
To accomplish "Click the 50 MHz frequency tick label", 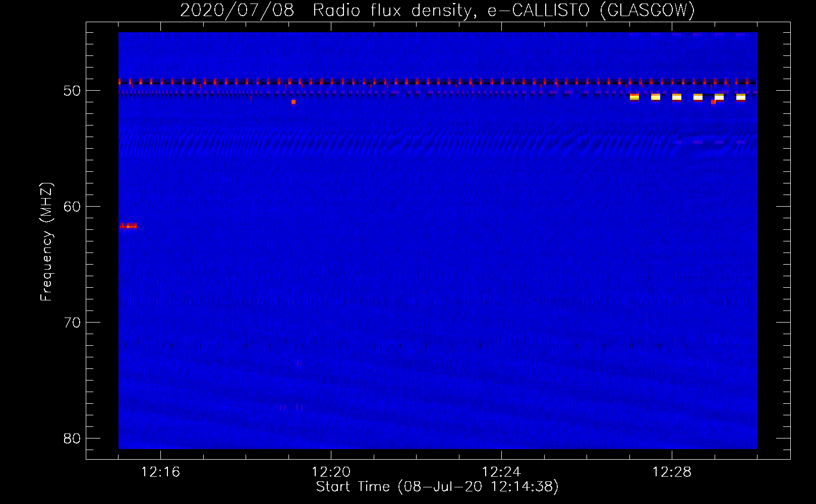I will tap(72, 91).
